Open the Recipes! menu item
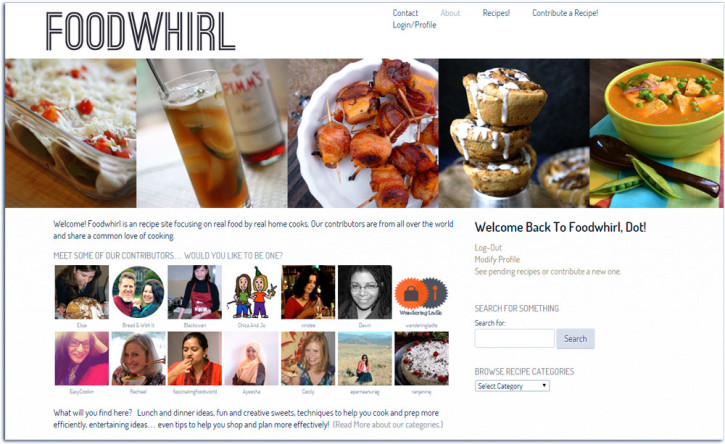The height and width of the screenshot is (444, 725). tap(496, 13)
